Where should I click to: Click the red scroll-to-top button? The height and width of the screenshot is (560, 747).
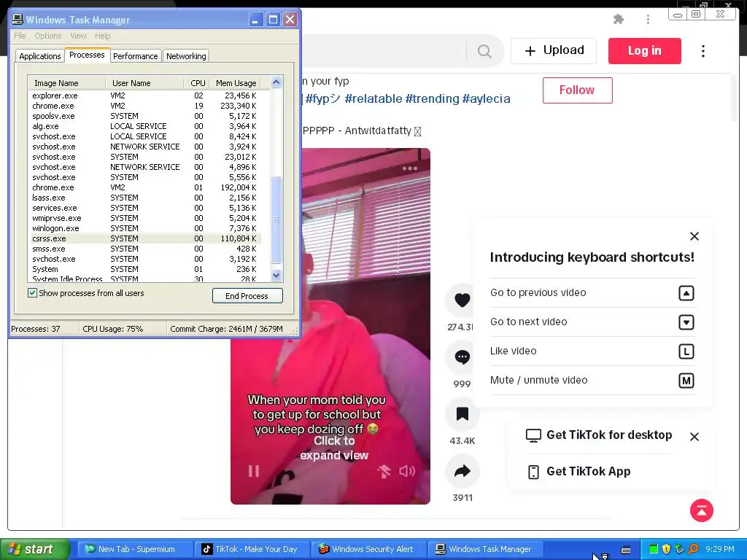702,510
